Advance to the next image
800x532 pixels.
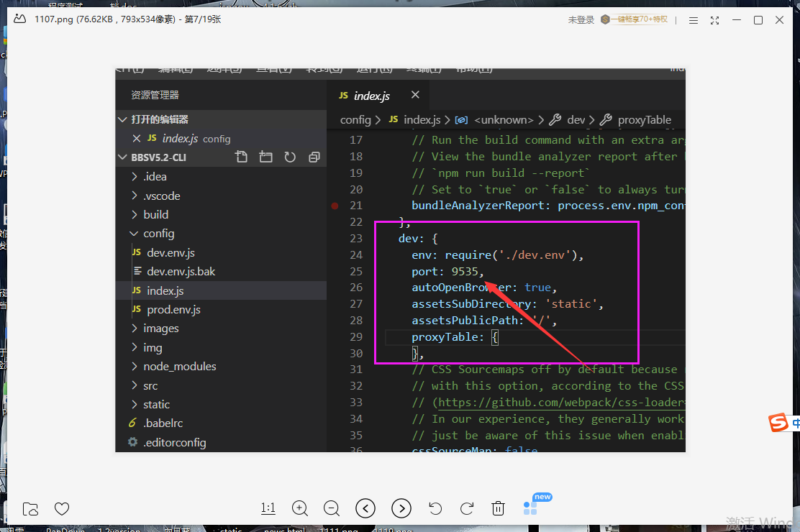pos(401,508)
